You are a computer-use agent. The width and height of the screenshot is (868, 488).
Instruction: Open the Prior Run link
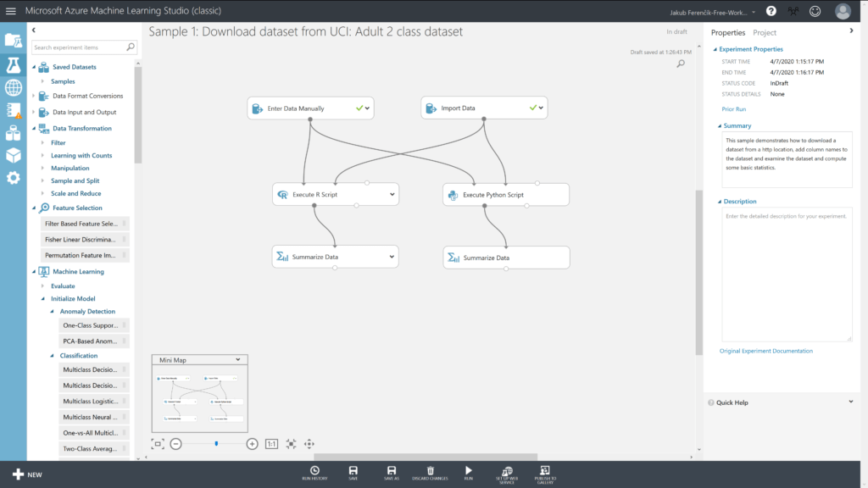tap(733, 109)
